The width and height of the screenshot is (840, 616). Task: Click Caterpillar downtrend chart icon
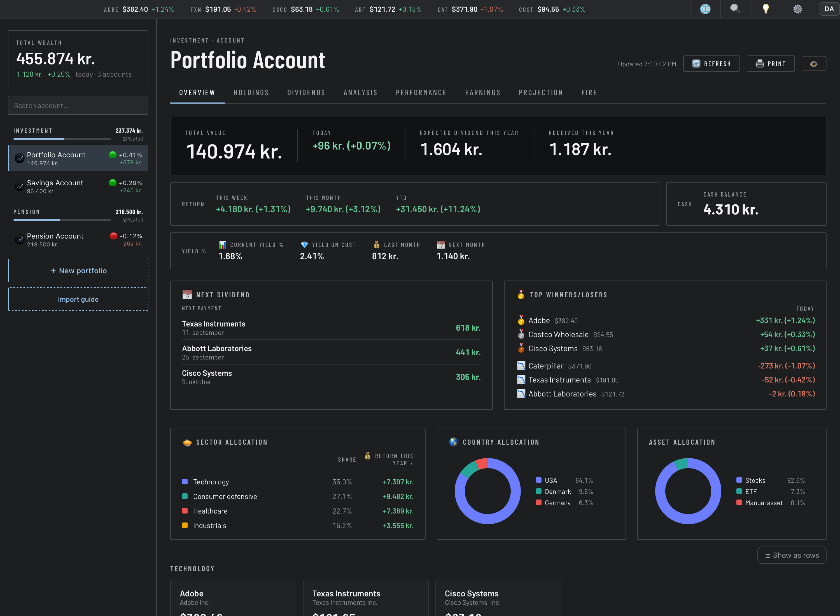(521, 365)
